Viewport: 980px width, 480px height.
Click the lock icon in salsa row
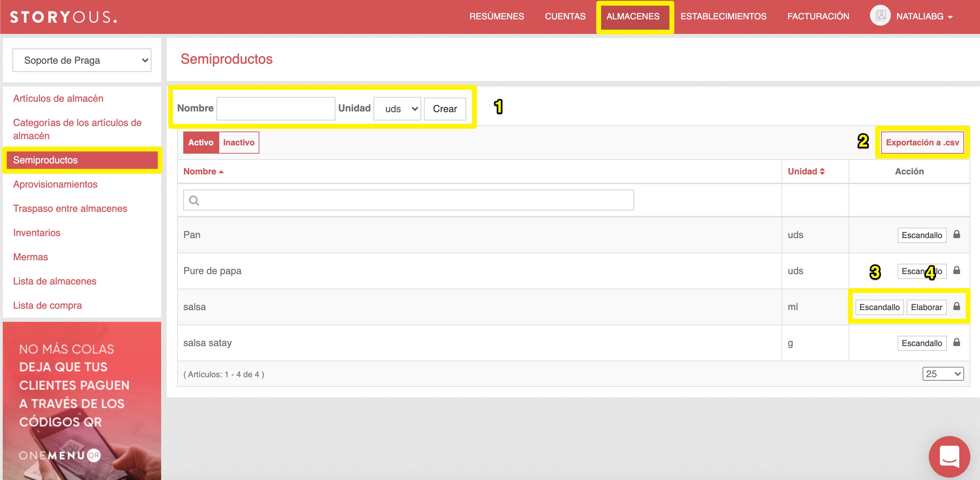pos(956,306)
